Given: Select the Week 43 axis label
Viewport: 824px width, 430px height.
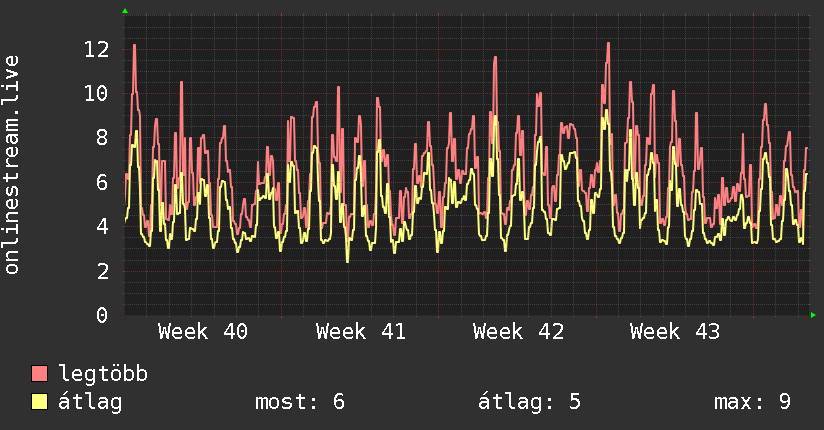Looking at the screenshot, I should 675,332.
